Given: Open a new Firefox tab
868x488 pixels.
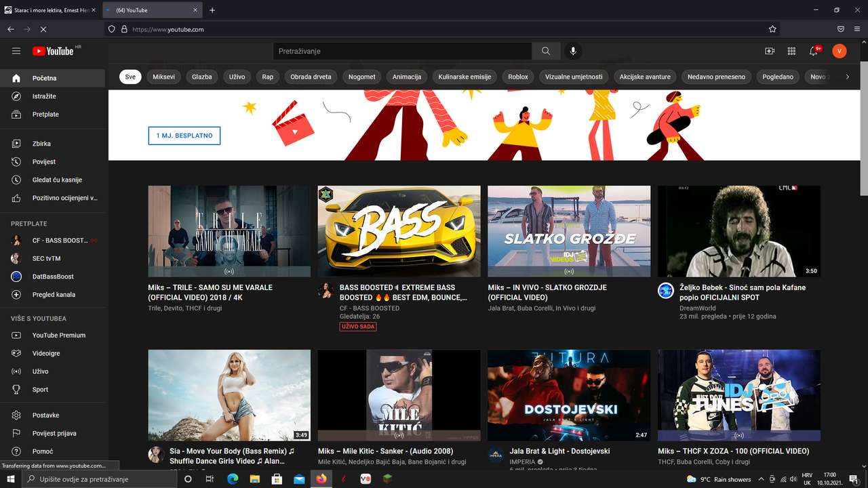Looking at the screenshot, I should (x=212, y=10).
